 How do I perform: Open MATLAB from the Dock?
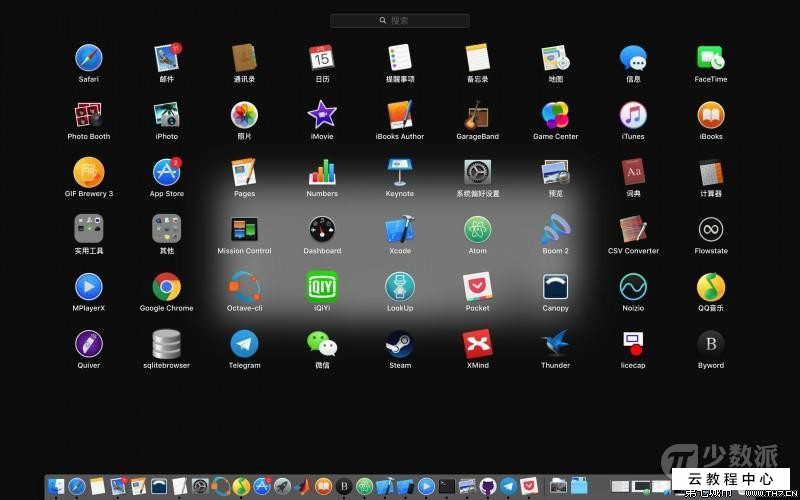tap(303, 486)
